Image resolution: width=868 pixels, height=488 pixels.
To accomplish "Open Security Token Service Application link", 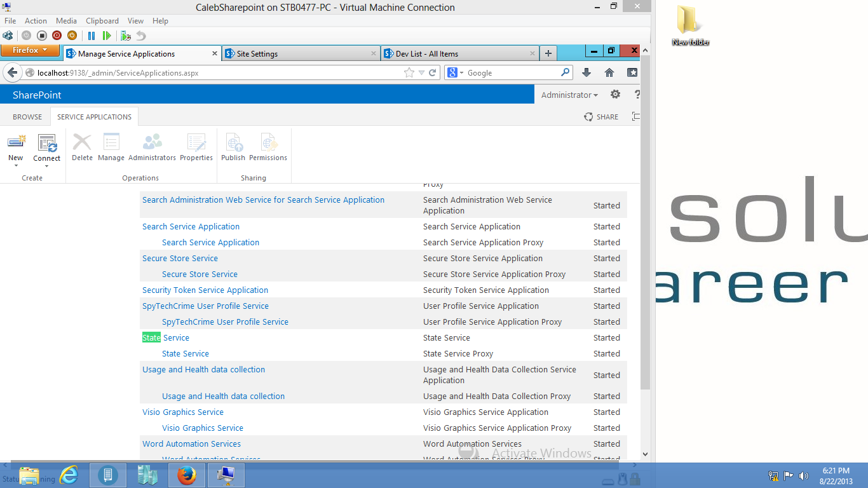I will pyautogui.click(x=205, y=290).
